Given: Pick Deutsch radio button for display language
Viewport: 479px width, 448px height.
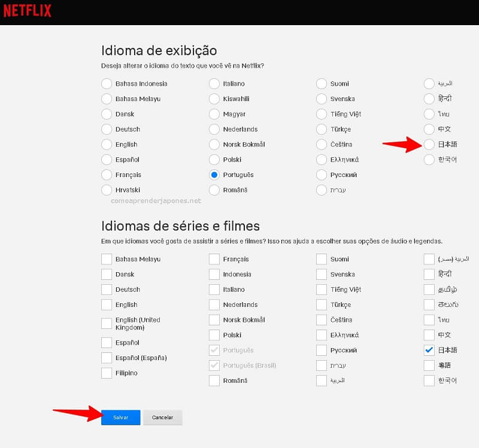Looking at the screenshot, I should [x=107, y=129].
